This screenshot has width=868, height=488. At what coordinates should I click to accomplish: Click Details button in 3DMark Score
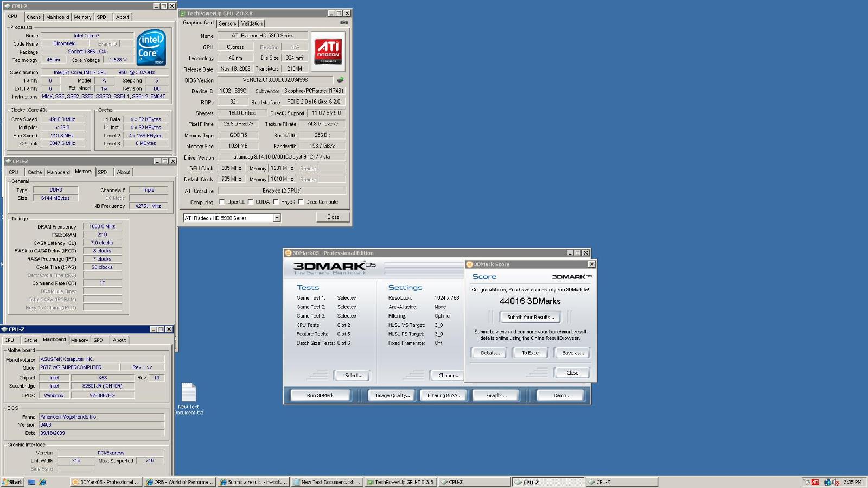pyautogui.click(x=490, y=353)
